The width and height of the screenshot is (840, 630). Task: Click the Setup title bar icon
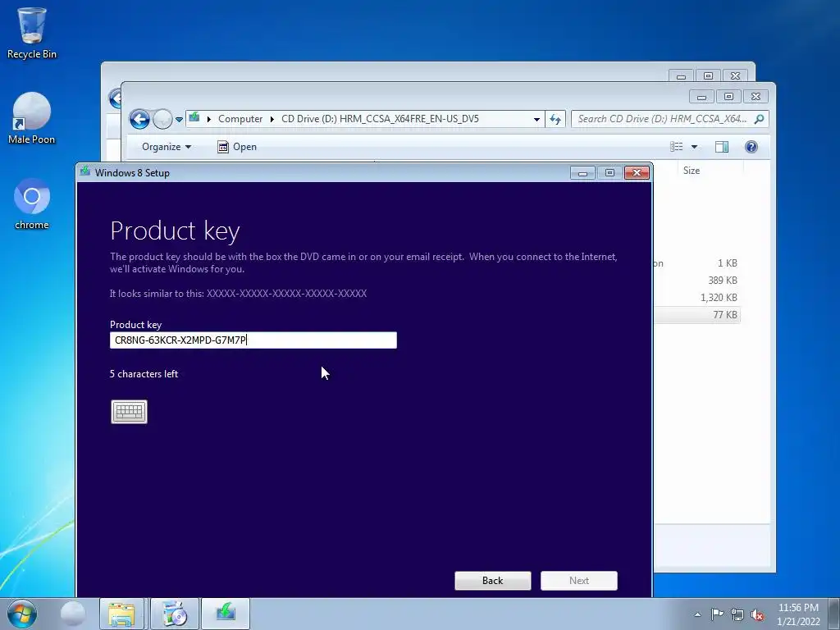pos(85,172)
